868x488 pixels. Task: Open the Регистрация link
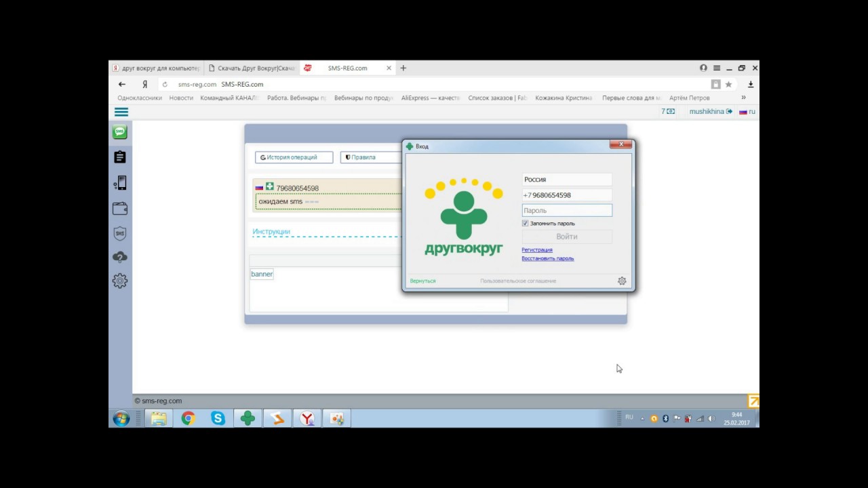tap(537, 249)
